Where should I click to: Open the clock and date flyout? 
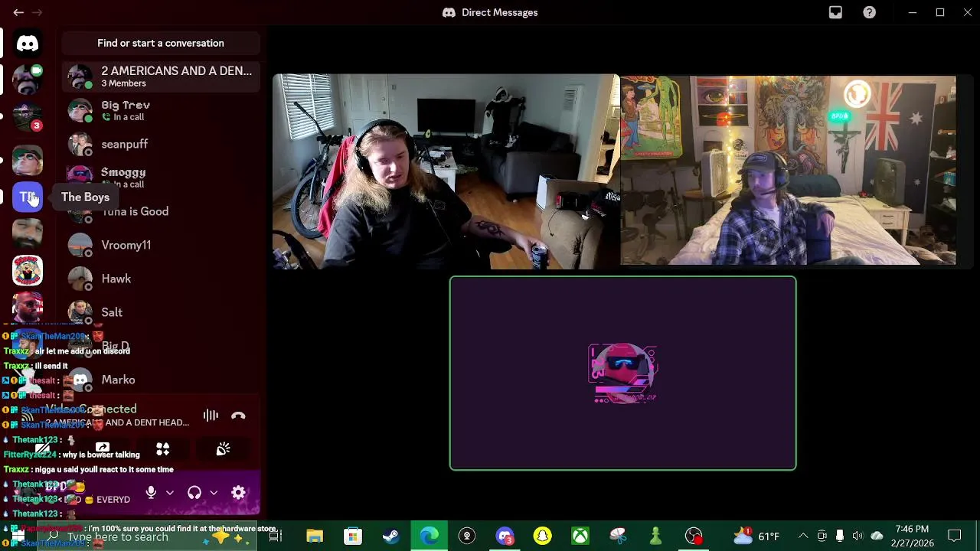point(912,536)
